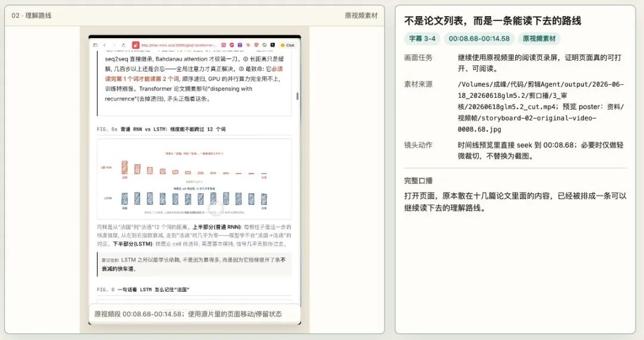Image resolution: width=644 pixels, height=340 pixels.
Task: Click the task description 继续使用原视频里的阅读页录屏
Action: coord(539,63)
